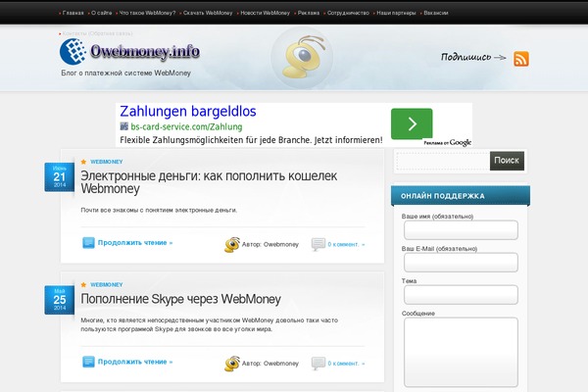The image size is (588, 392).
Task: Open Что такое WebMoney? menu item
Action: pos(147,13)
